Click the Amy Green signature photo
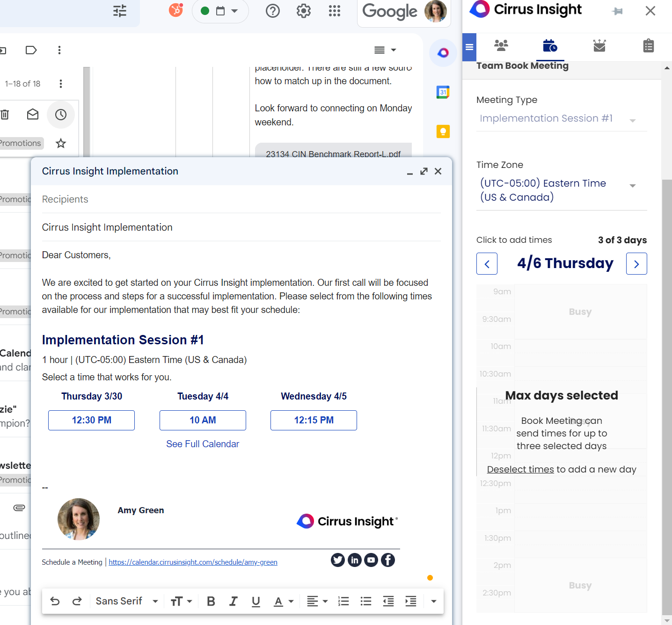672x625 pixels. [x=79, y=519]
